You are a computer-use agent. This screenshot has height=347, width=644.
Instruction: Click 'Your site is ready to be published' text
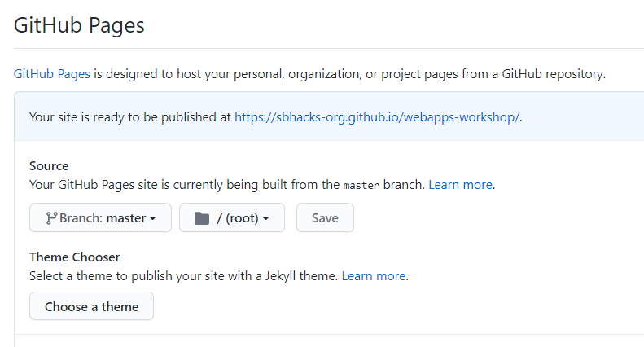coord(130,116)
